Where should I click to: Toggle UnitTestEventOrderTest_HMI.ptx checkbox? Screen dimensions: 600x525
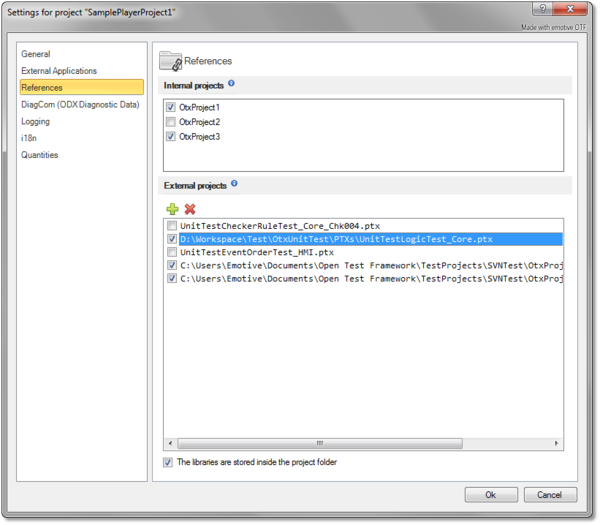(x=171, y=253)
